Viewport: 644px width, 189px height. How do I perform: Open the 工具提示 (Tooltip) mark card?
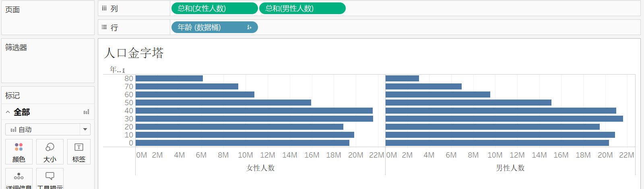pos(50,179)
